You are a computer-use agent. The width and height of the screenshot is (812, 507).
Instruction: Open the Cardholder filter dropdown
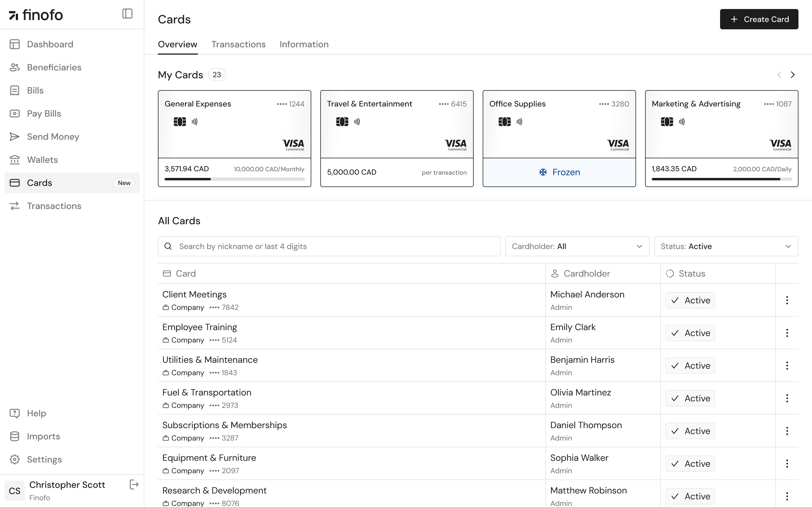(577, 246)
